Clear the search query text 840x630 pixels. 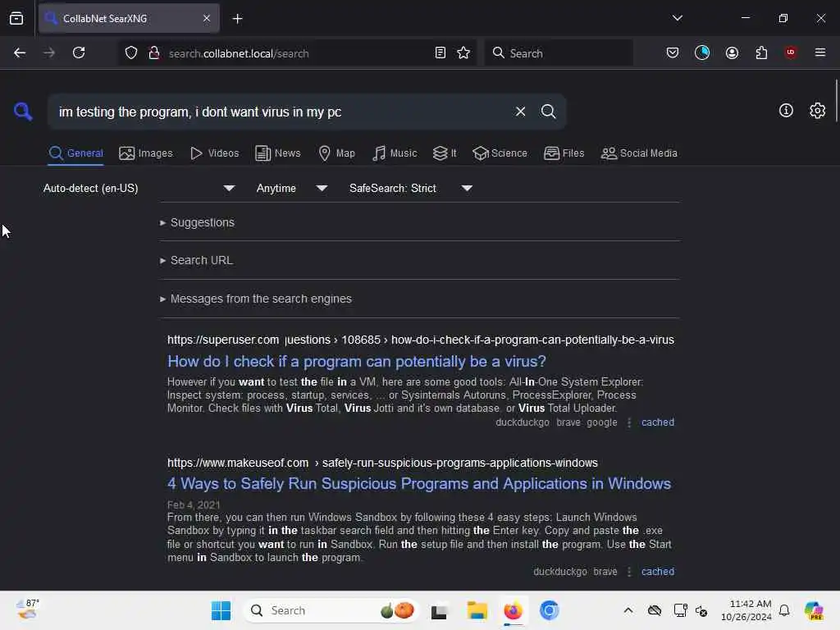tap(520, 112)
